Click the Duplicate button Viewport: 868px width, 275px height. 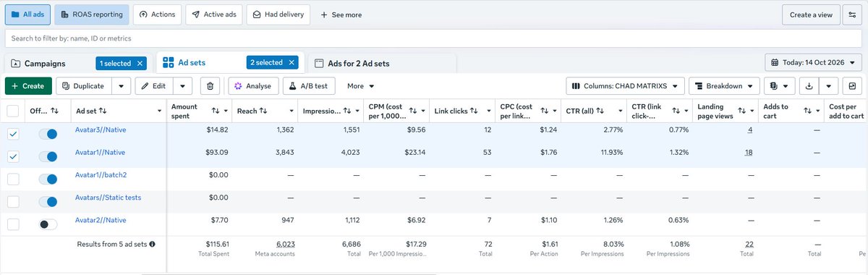pyautogui.click(x=84, y=86)
